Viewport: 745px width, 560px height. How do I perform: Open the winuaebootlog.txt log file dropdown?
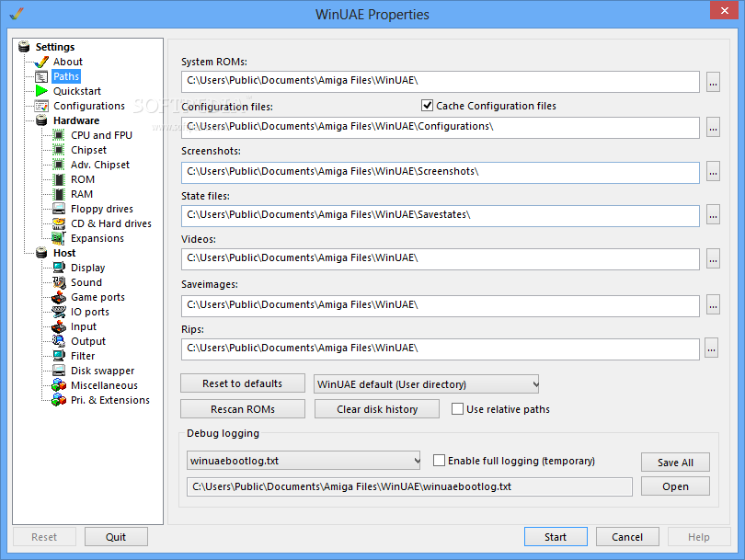pos(304,461)
